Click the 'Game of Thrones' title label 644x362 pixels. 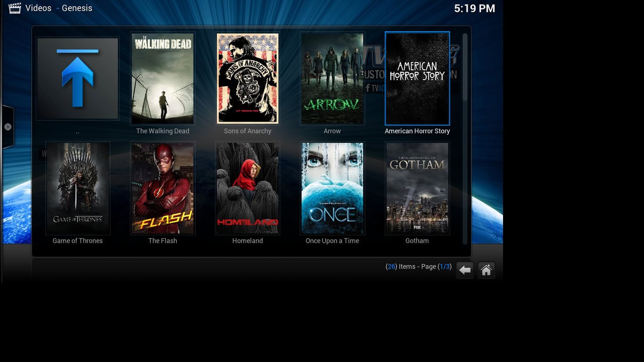click(x=78, y=241)
